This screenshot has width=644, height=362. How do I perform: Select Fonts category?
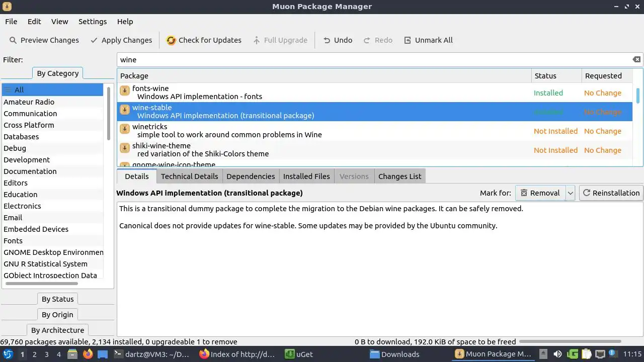click(x=52, y=241)
